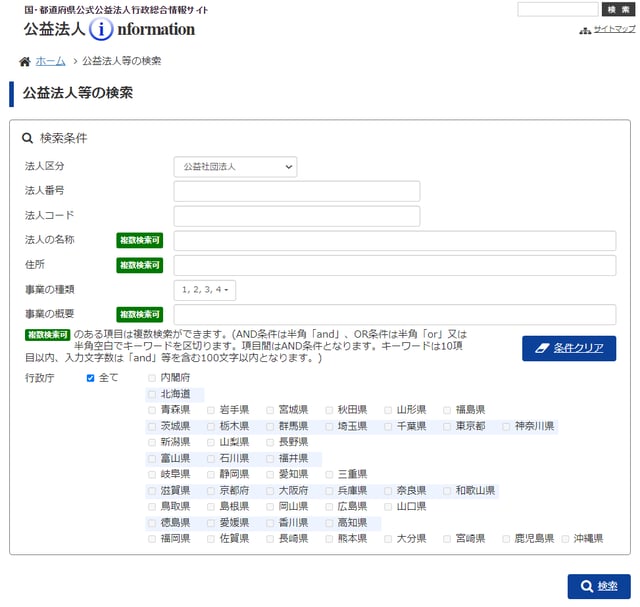Check the 東京都 checkbox

(447, 426)
